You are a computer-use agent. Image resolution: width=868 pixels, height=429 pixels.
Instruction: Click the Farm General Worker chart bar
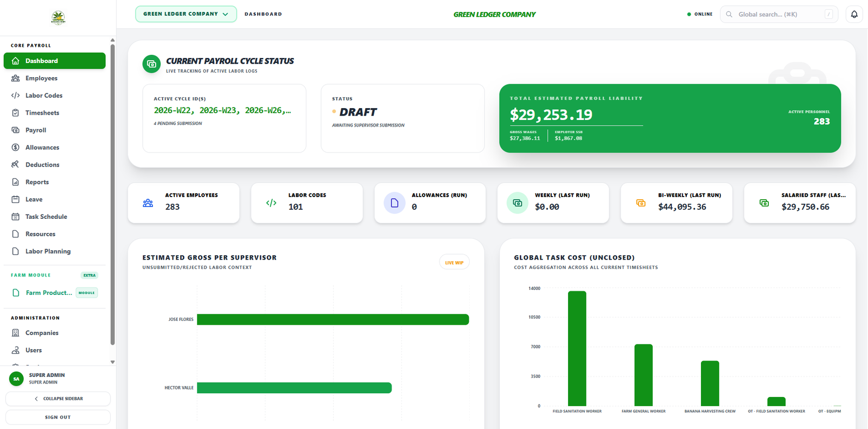(x=643, y=375)
